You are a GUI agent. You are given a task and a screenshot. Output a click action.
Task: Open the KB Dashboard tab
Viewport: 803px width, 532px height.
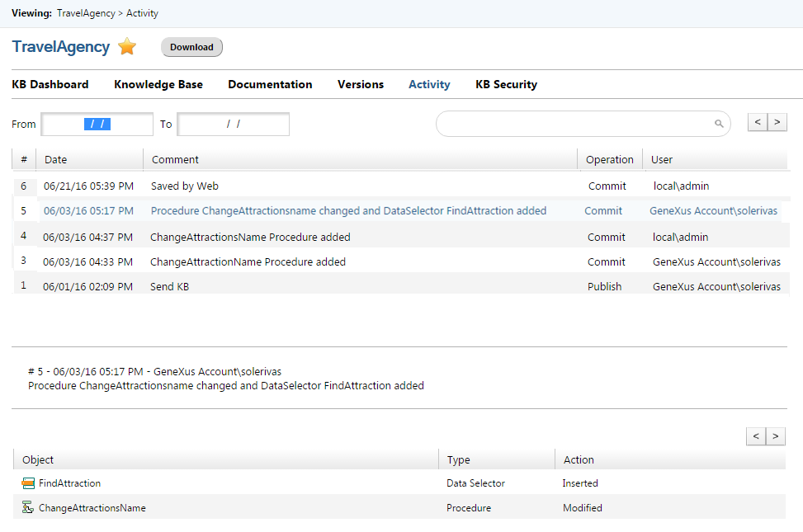pos(50,84)
